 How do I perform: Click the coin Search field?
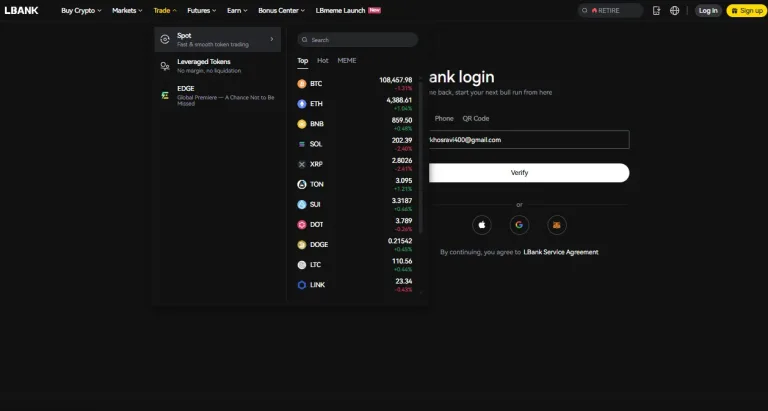pos(358,40)
